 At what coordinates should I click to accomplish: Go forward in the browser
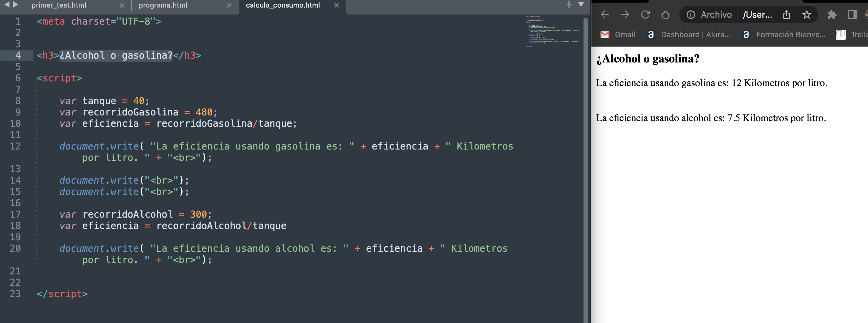[625, 15]
